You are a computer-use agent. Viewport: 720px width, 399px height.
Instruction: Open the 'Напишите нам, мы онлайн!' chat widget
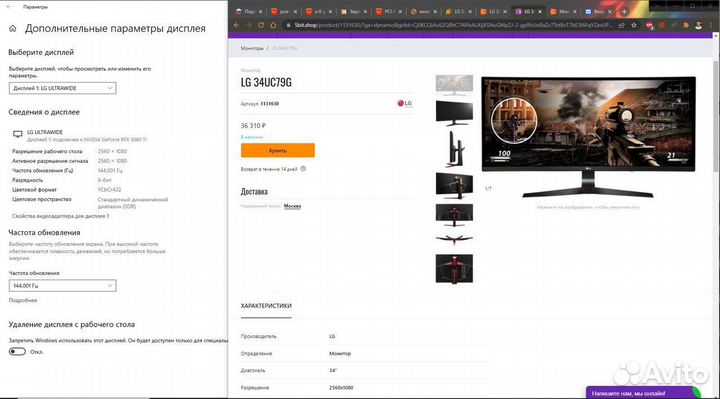tap(643, 393)
